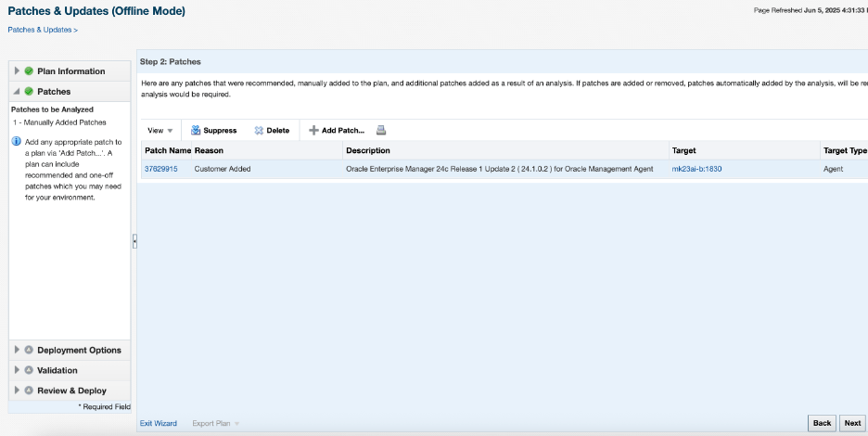Open the Export Plan dropdown
Screen dimensions: 868x436
[x=216, y=423]
